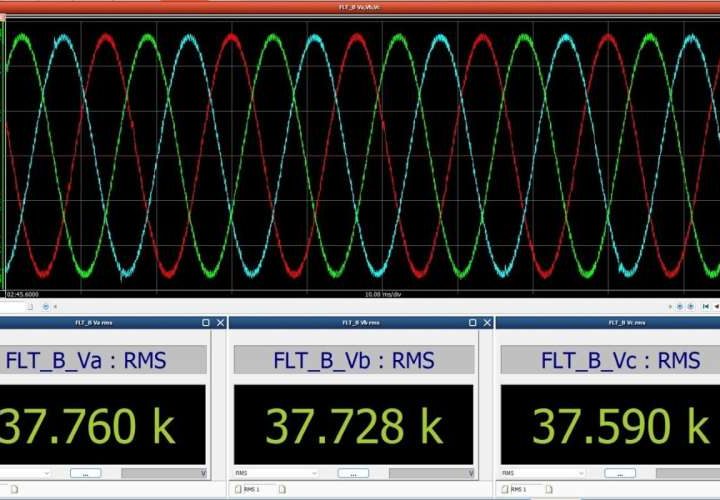Open RMS dropdown in Vc panel
This screenshot has height=500, width=720.
coord(544,473)
